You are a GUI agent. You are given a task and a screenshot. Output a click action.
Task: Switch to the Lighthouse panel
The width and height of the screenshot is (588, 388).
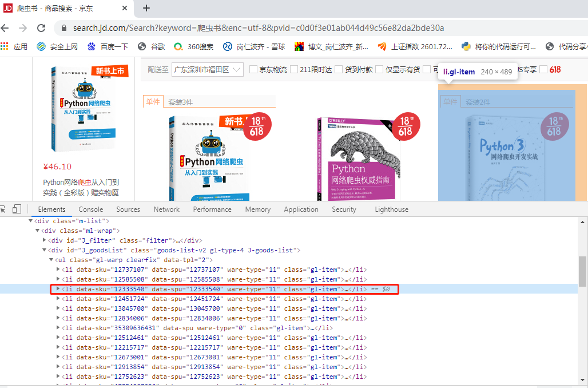point(391,209)
